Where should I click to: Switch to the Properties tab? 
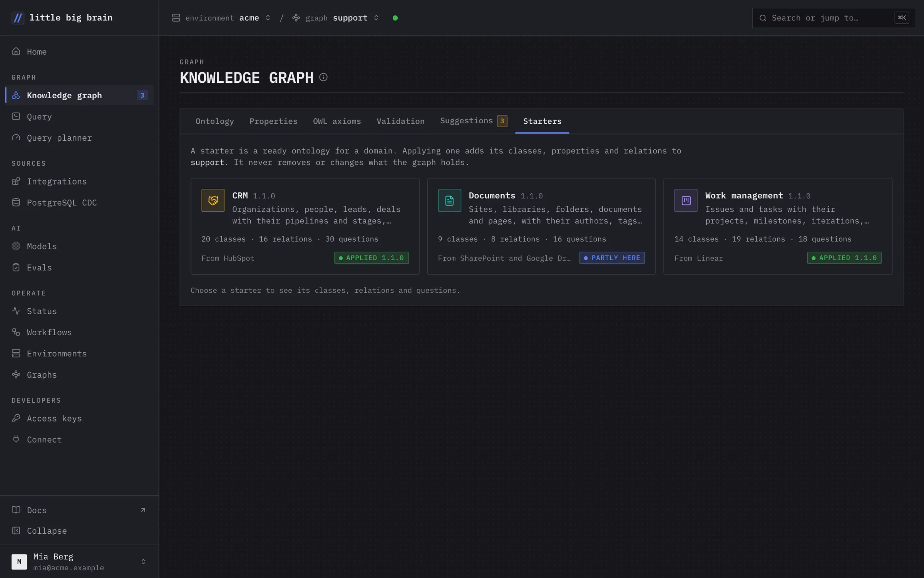pyautogui.click(x=273, y=121)
